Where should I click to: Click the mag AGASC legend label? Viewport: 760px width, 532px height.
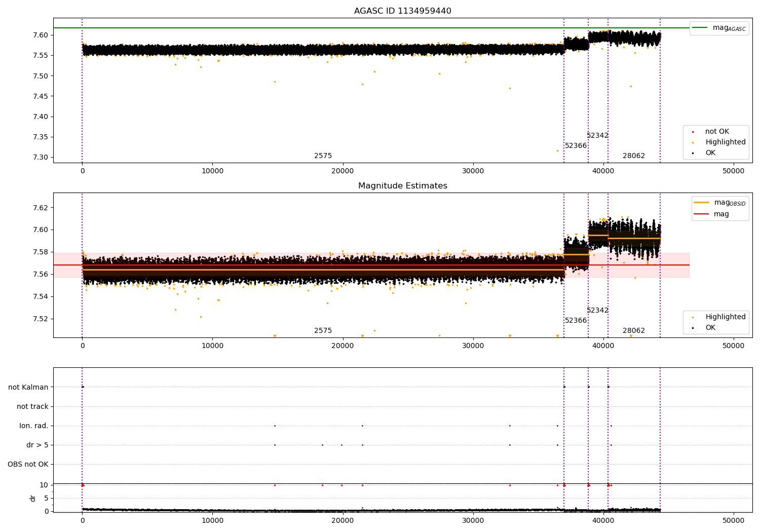729,28
